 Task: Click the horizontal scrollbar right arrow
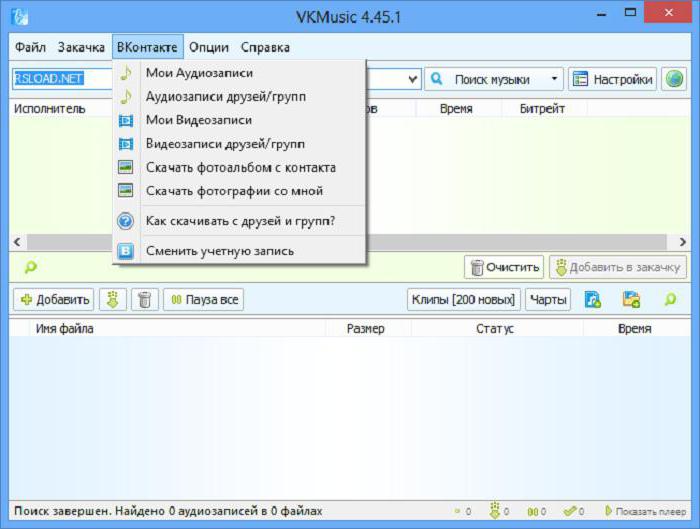tap(683, 242)
